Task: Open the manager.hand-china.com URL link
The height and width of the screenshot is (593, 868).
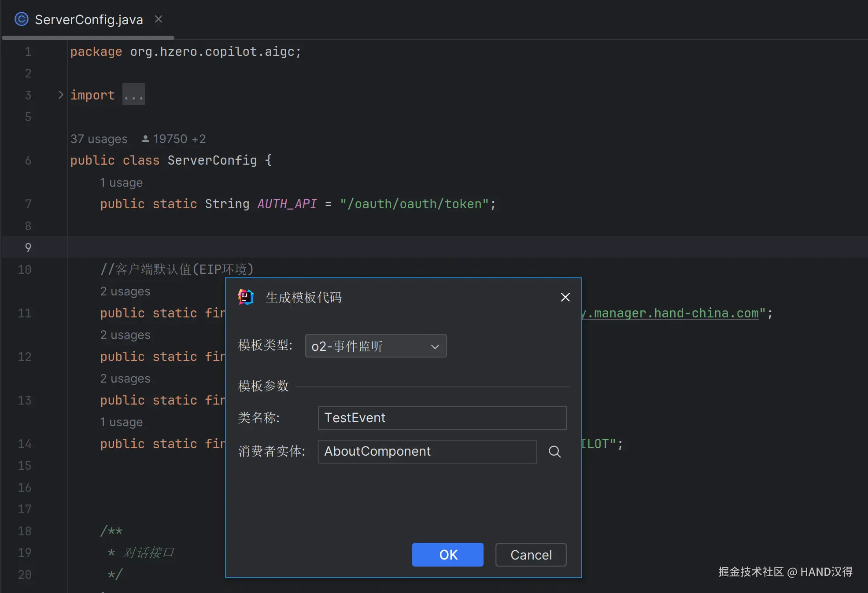Action: pyautogui.click(x=674, y=313)
